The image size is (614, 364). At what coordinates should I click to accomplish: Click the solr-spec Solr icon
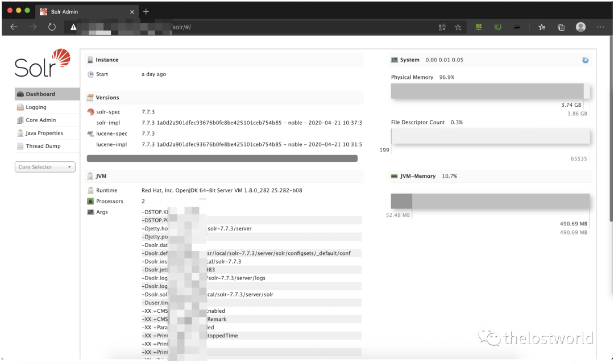click(x=90, y=112)
